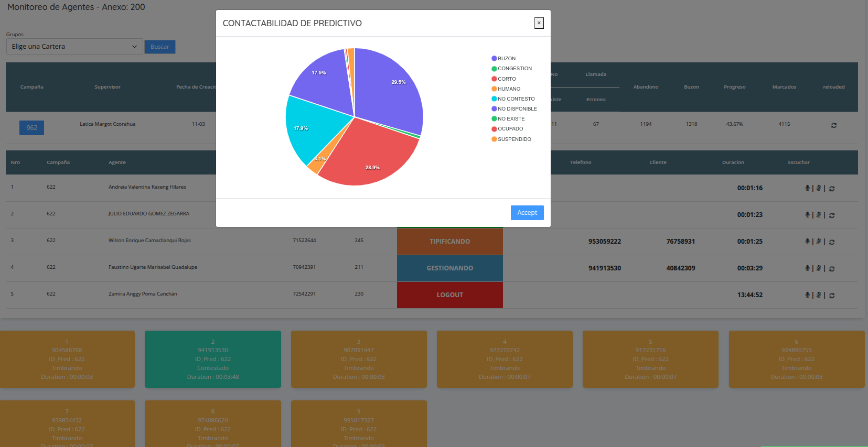The width and height of the screenshot is (868, 447).
Task: Click refresh icon in 00:03:29 row
Action: pyautogui.click(x=832, y=269)
